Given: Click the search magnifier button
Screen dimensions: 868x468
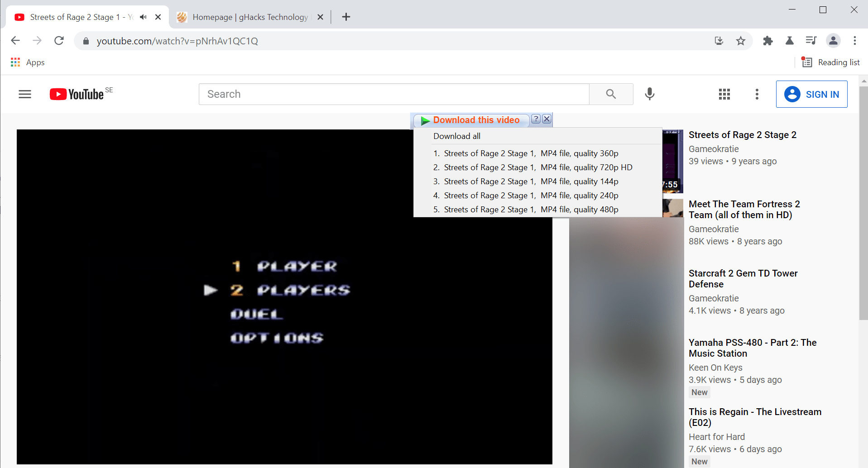Looking at the screenshot, I should pos(611,94).
